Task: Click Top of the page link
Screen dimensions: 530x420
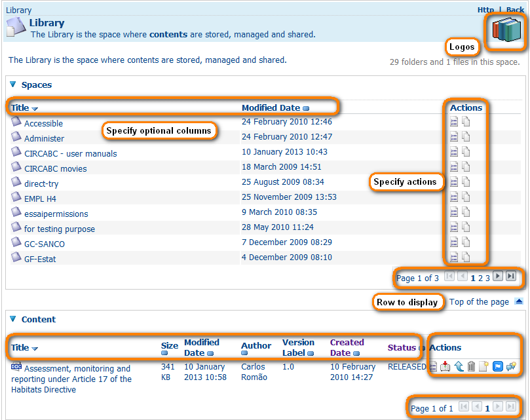Action: point(479,302)
